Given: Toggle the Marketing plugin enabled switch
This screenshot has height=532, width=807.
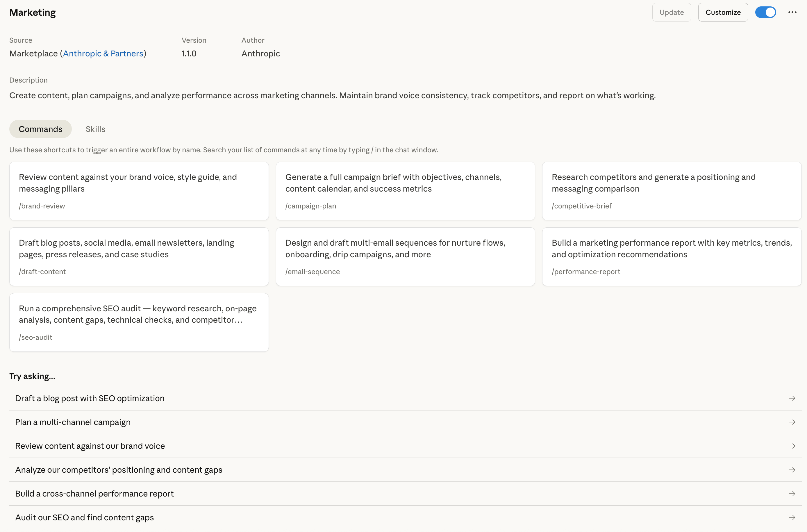Looking at the screenshot, I should point(766,12).
